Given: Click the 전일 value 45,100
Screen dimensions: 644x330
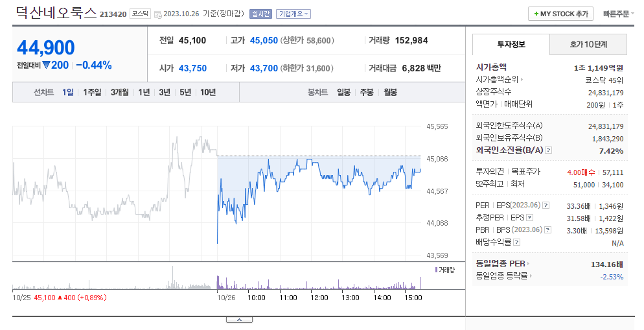Looking at the screenshot, I should [x=192, y=40].
